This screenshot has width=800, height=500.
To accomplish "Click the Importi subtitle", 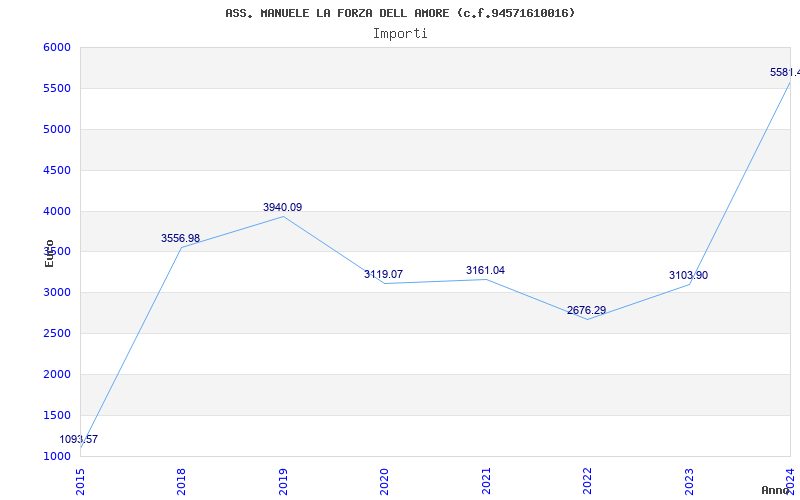I will point(400,34).
